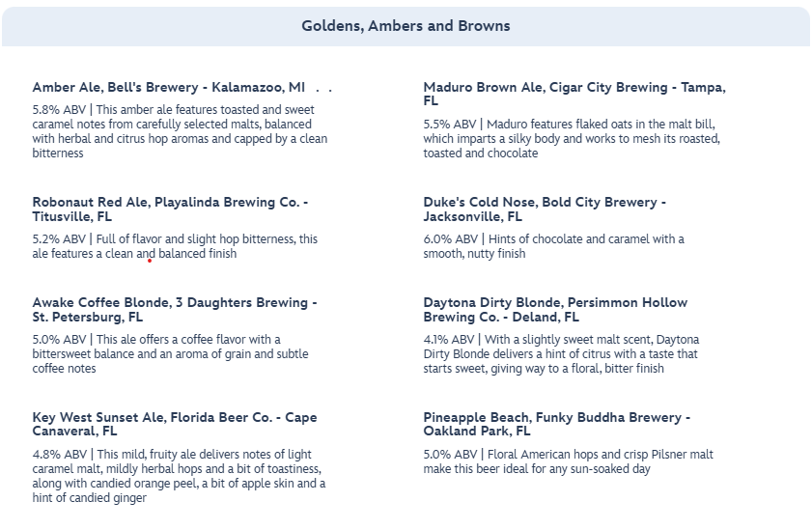Click the dots after Kalamazoo, MI

(323, 88)
